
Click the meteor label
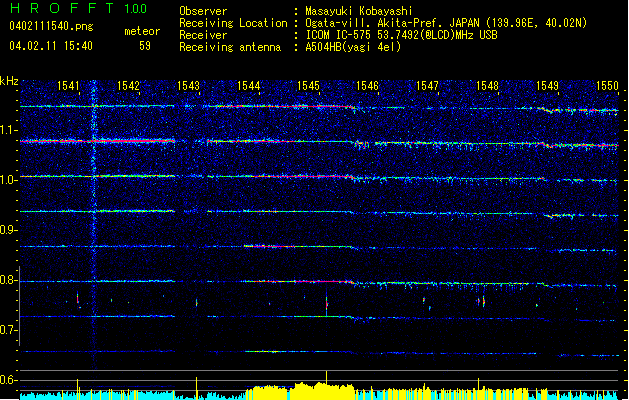(142, 31)
